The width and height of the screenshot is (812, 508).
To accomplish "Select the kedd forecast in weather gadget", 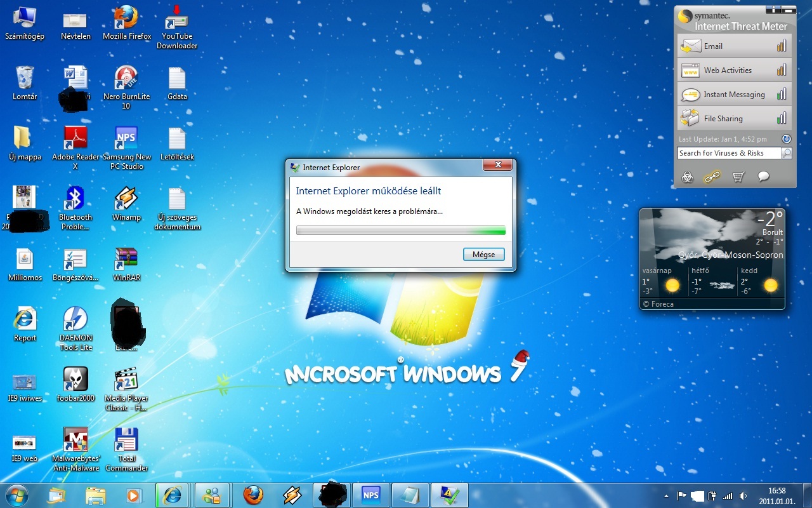I will tap(761, 281).
